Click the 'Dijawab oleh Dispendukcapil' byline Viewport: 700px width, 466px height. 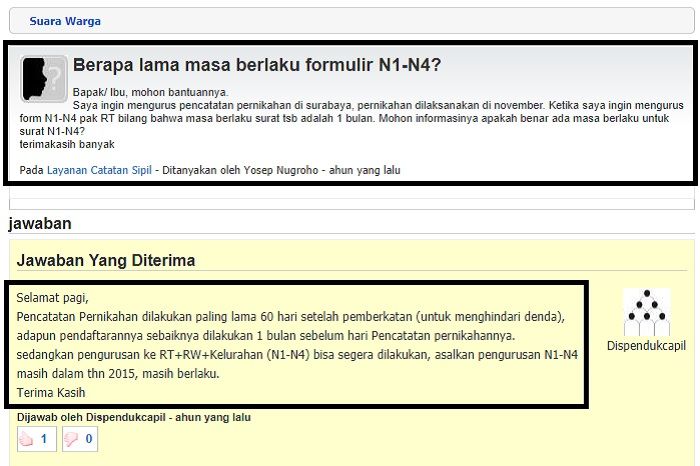(88, 417)
